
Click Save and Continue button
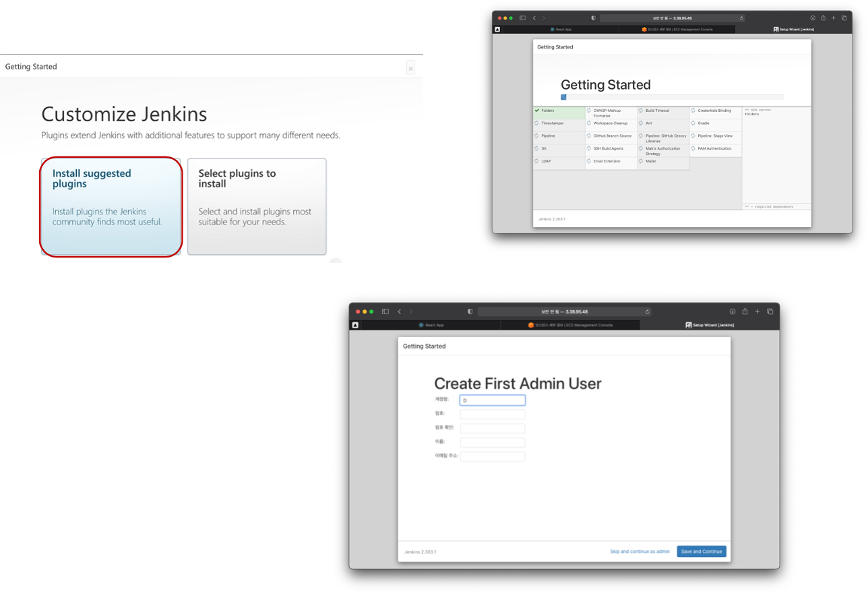tap(702, 552)
